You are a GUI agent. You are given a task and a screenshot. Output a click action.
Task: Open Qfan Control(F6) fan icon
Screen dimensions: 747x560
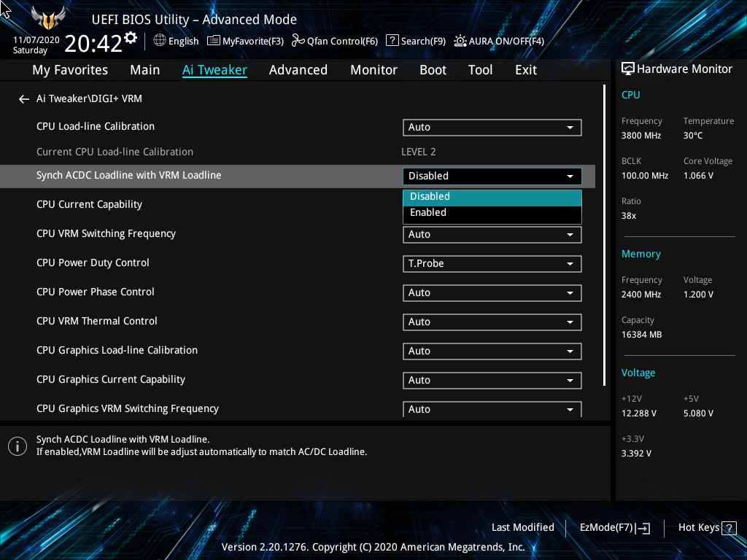click(x=298, y=41)
